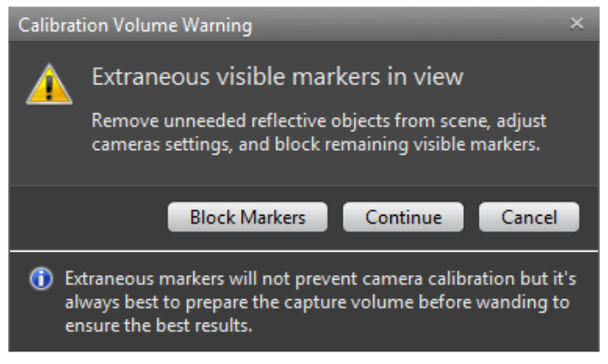Click the white separator line above info note
The width and height of the screenshot is (608, 364).
pos(304,251)
